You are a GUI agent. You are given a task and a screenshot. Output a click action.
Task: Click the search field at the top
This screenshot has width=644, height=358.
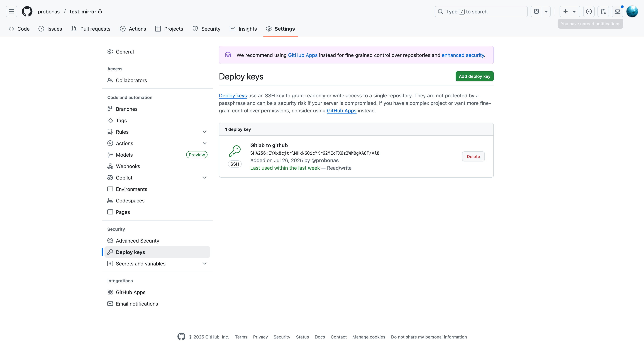click(480, 11)
